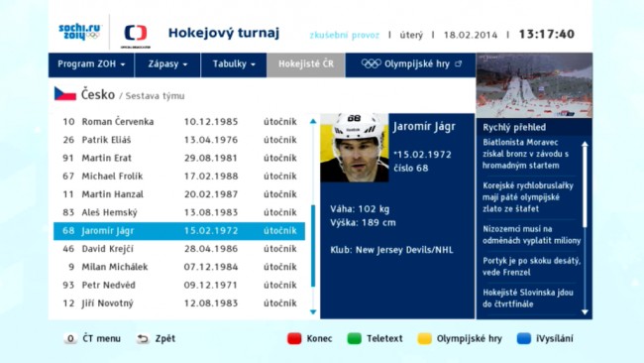Select the yellow Olympijské hry button
The image size is (644, 363).
pos(424,339)
